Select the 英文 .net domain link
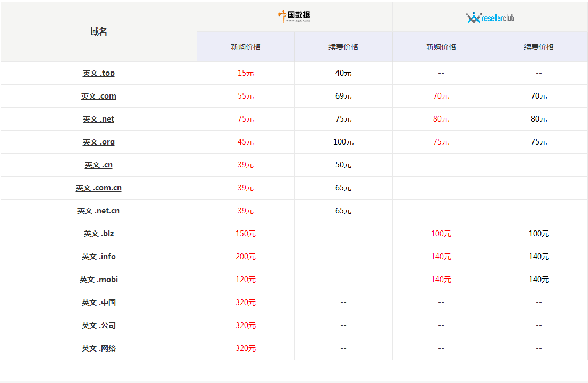The image size is (588, 383). tap(98, 119)
